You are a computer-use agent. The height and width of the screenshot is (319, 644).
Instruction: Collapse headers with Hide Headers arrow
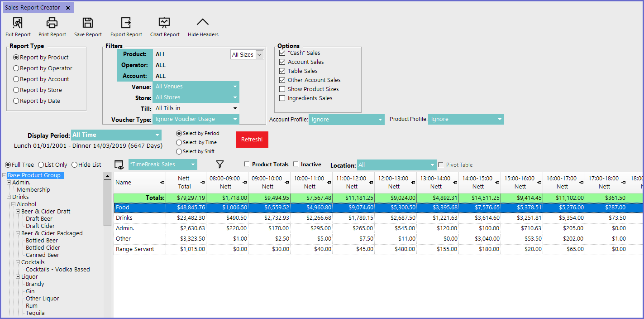pos(203,23)
